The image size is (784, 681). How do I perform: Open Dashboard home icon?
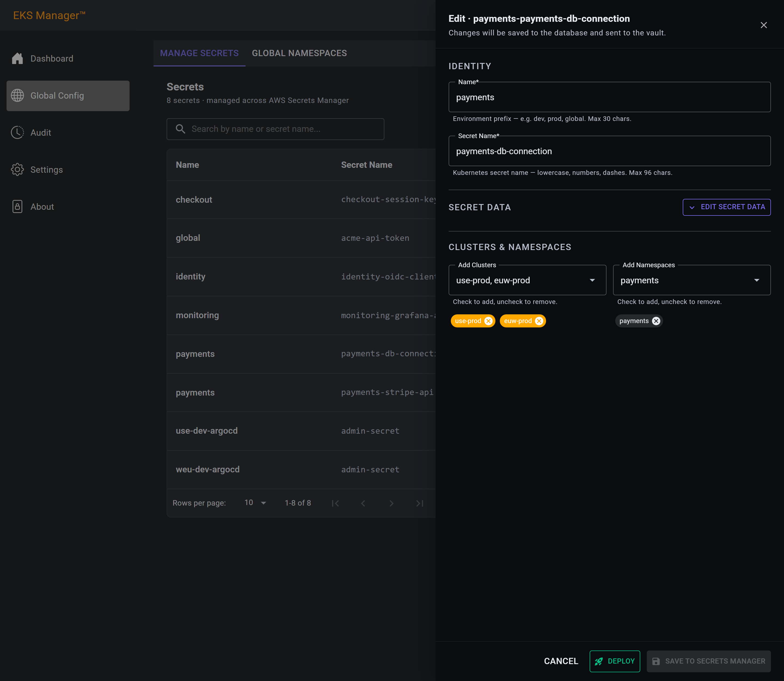[17, 59]
